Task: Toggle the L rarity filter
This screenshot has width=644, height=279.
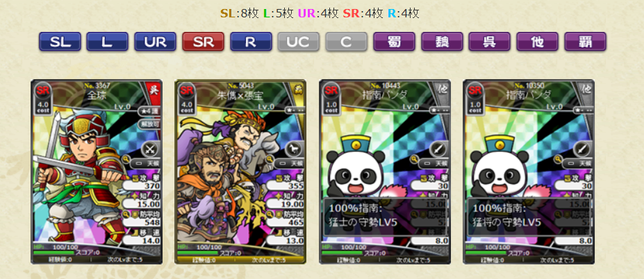Action: tap(107, 42)
